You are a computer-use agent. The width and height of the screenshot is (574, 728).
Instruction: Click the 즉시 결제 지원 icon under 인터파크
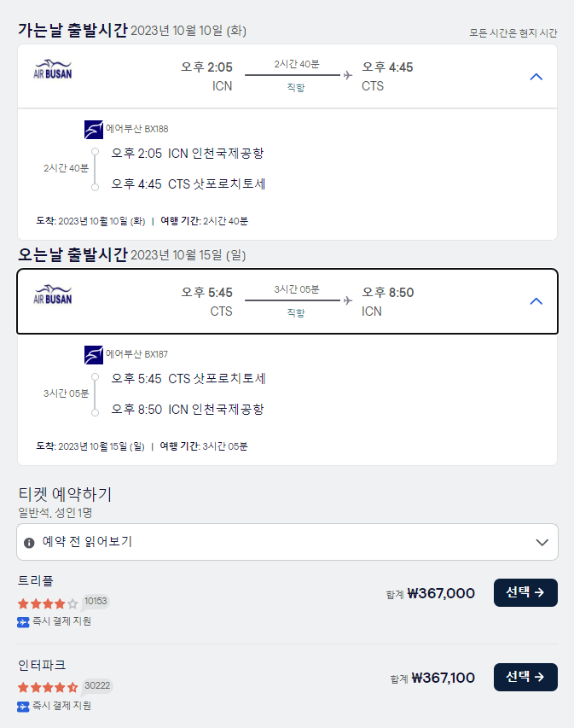click(23, 706)
